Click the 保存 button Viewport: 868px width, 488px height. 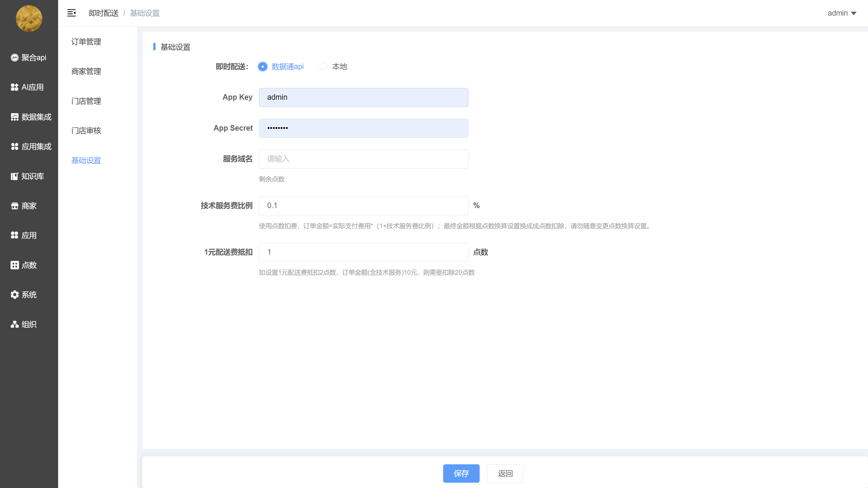click(x=461, y=473)
